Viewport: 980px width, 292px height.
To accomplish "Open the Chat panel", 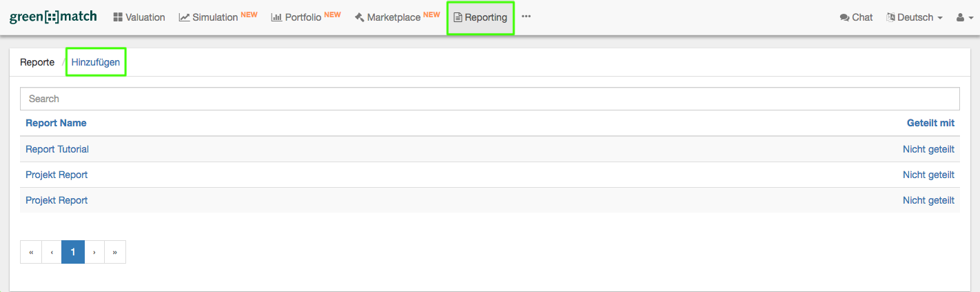I will tap(856, 17).
